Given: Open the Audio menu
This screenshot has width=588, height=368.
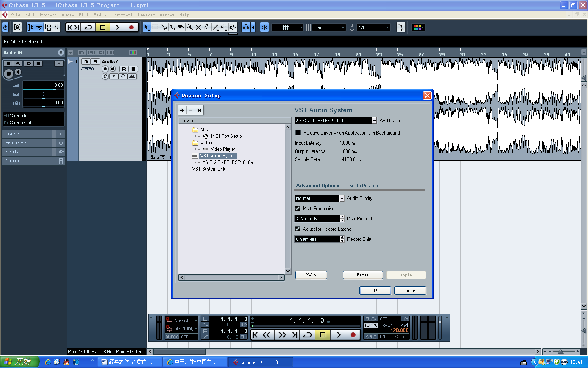Looking at the screenshot, I should (x=68, y=15).
